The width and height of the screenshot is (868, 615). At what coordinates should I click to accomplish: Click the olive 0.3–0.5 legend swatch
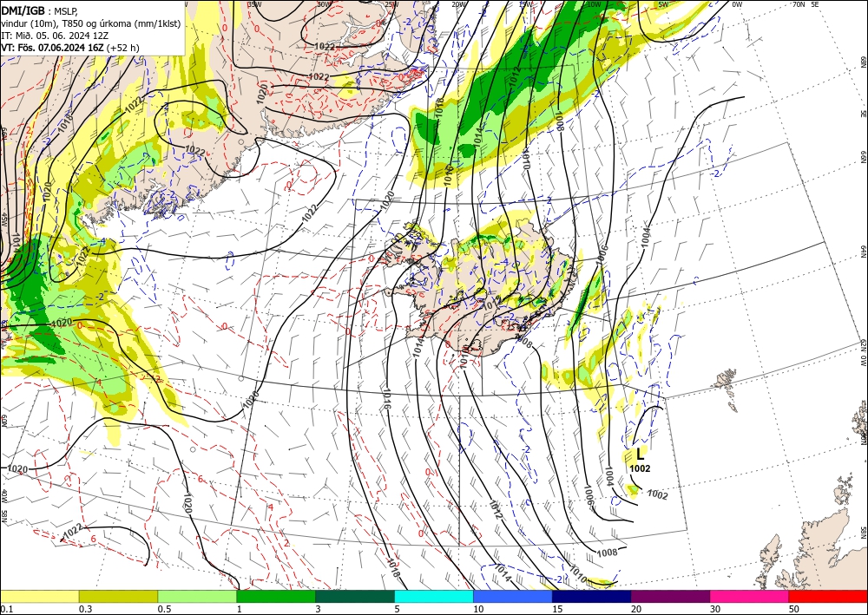118,596
